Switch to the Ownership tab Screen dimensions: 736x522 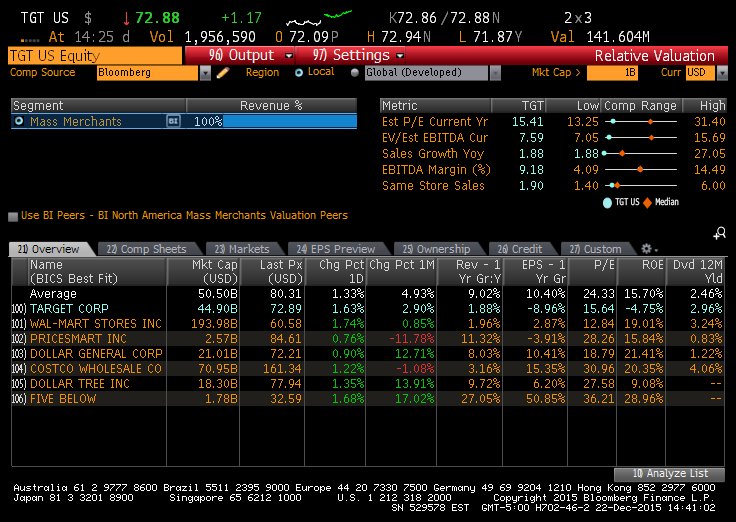click(x=437, y=249)
